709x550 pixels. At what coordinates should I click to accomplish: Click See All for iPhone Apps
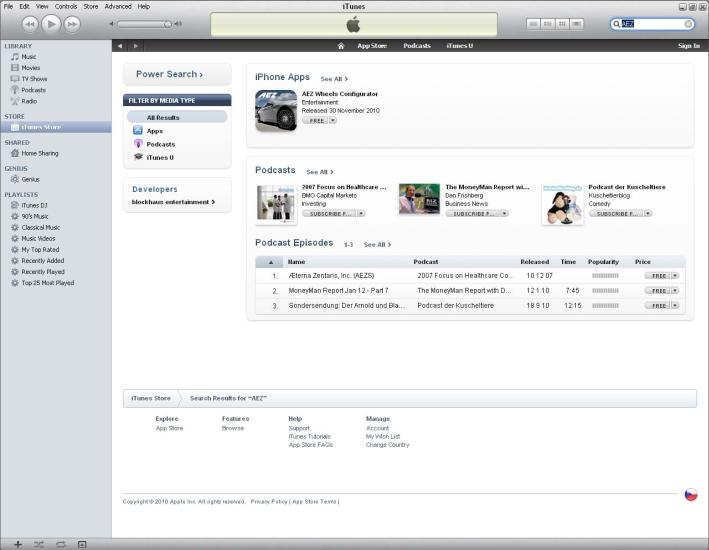click(334, 79)
